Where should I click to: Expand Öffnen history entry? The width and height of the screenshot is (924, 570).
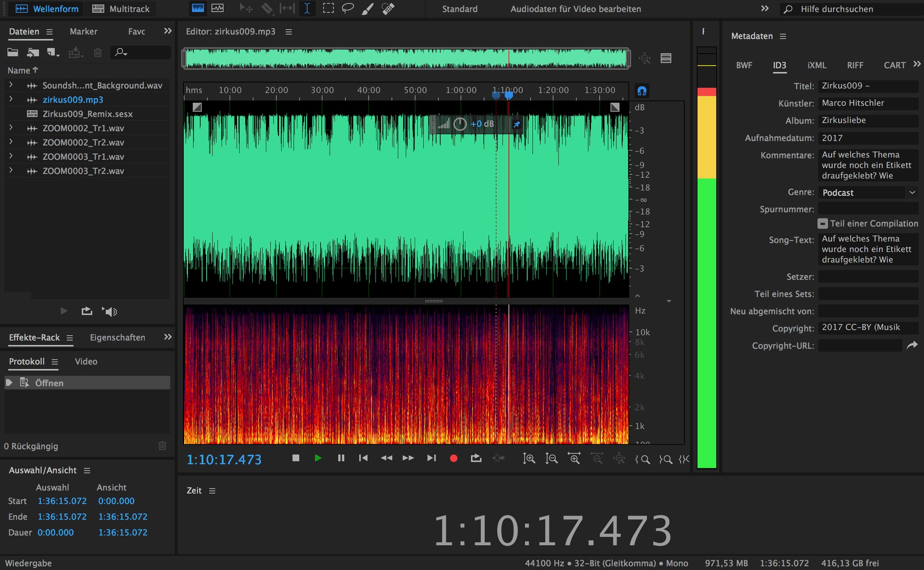tap(9, 383)
